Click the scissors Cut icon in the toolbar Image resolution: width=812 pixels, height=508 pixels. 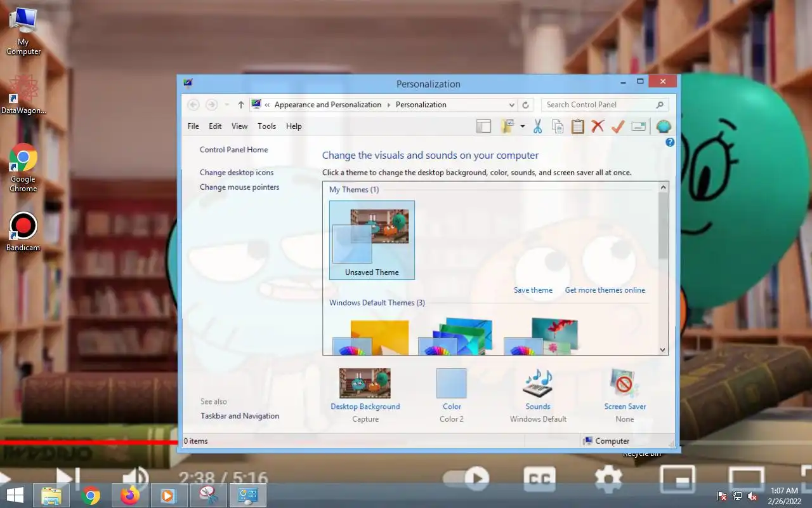(537, 126)
